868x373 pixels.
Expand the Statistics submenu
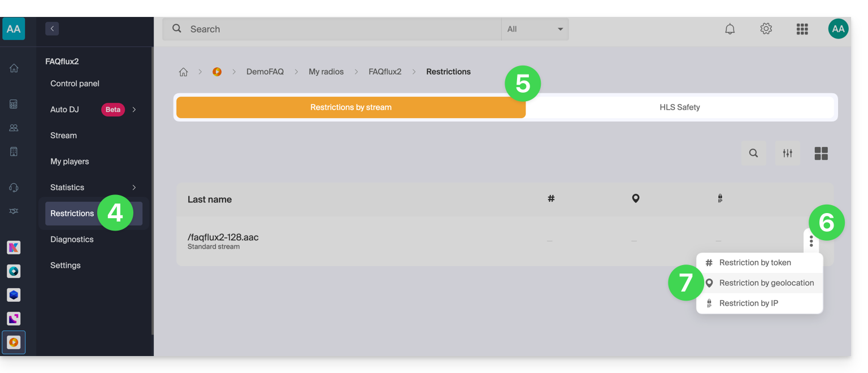pos(134,188)
